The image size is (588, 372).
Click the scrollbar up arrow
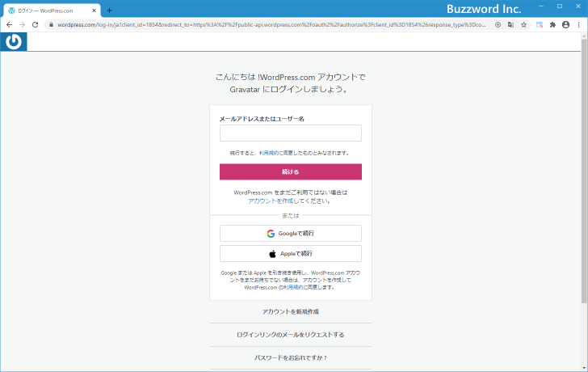584,36
